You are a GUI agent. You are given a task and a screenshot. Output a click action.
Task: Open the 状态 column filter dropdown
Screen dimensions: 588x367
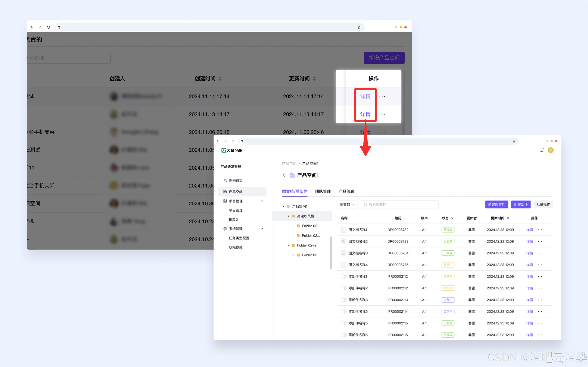(x=452, y=218)
